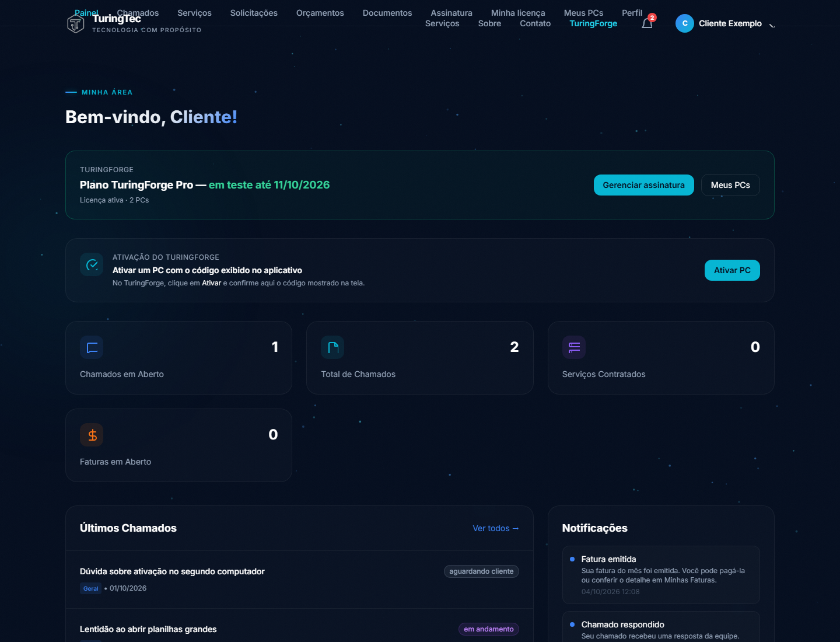Viewport: 840px width, 642px height.
Task: Open Meus PCs in the top navigation
Action: (583, 13)
